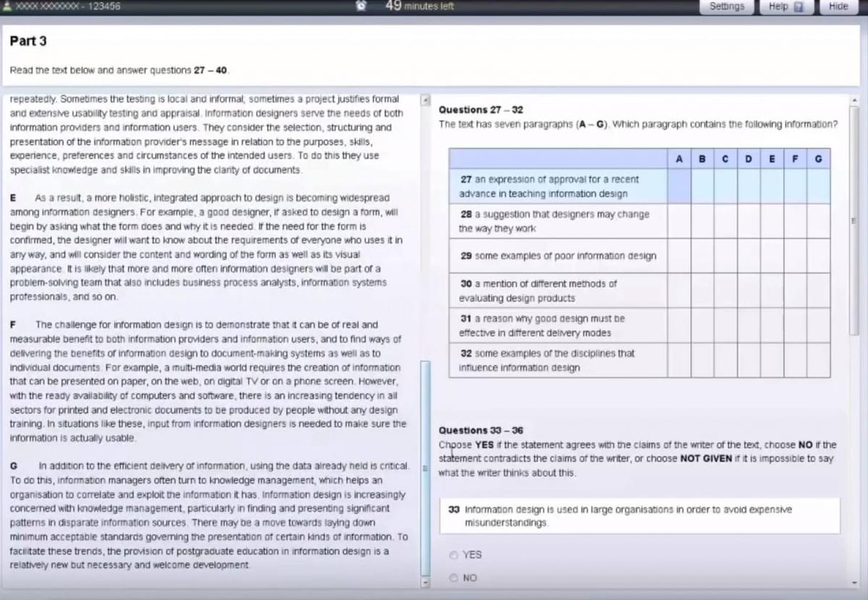The height and width of the screenshot is (600, 868).
Task: Click the candidate ID '123456' text
Action: pyautogui.click(x=103, y=6)
